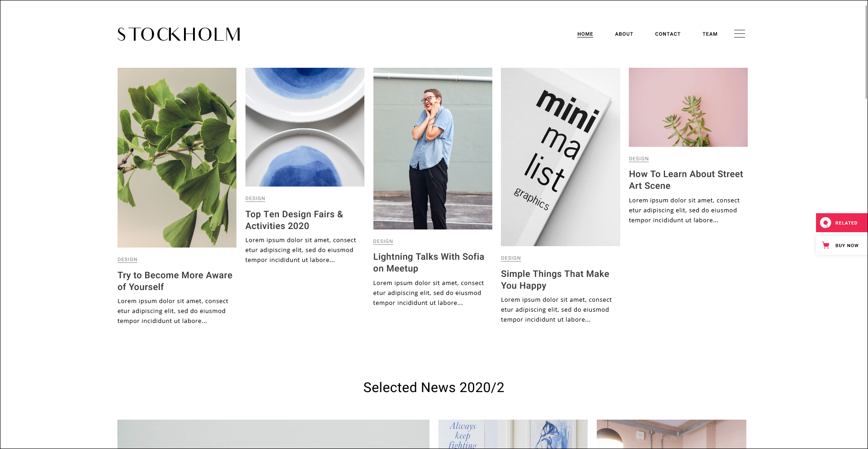Click the Design tag under pink plant image
868x449 pixels.
(x=639, y=159)
